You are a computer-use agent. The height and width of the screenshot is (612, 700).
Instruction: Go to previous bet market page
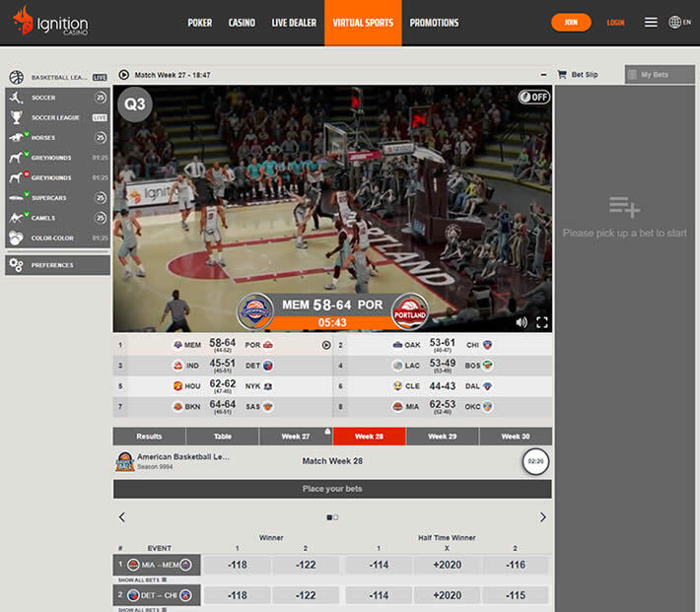(x=122, y=517)
